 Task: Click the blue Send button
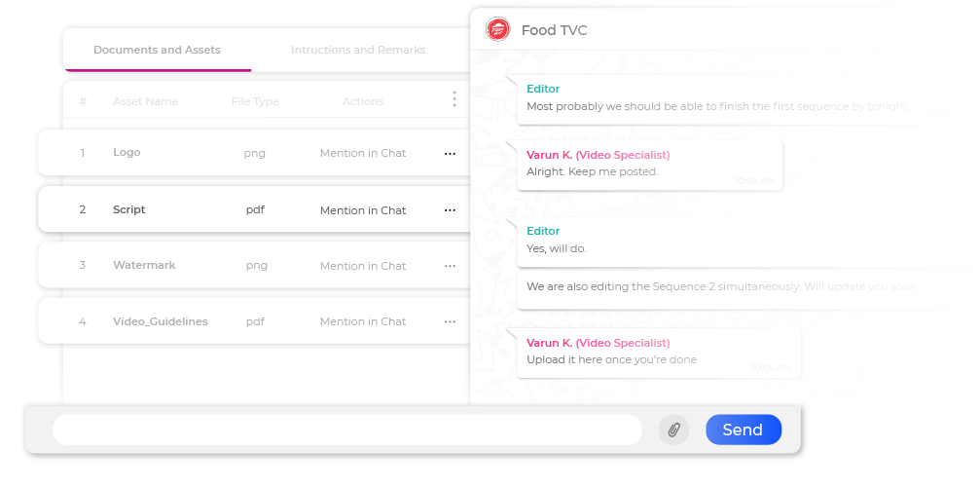pos(744,430)
